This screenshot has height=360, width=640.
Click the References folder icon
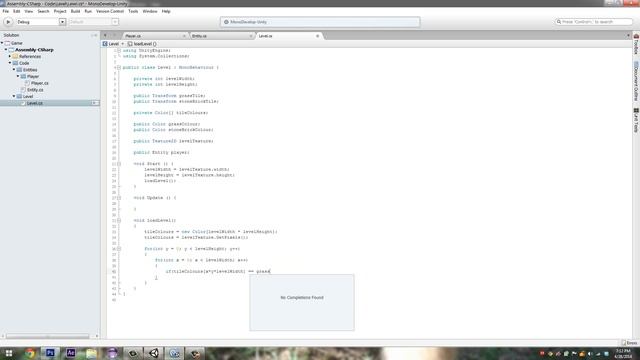point(15,56)
